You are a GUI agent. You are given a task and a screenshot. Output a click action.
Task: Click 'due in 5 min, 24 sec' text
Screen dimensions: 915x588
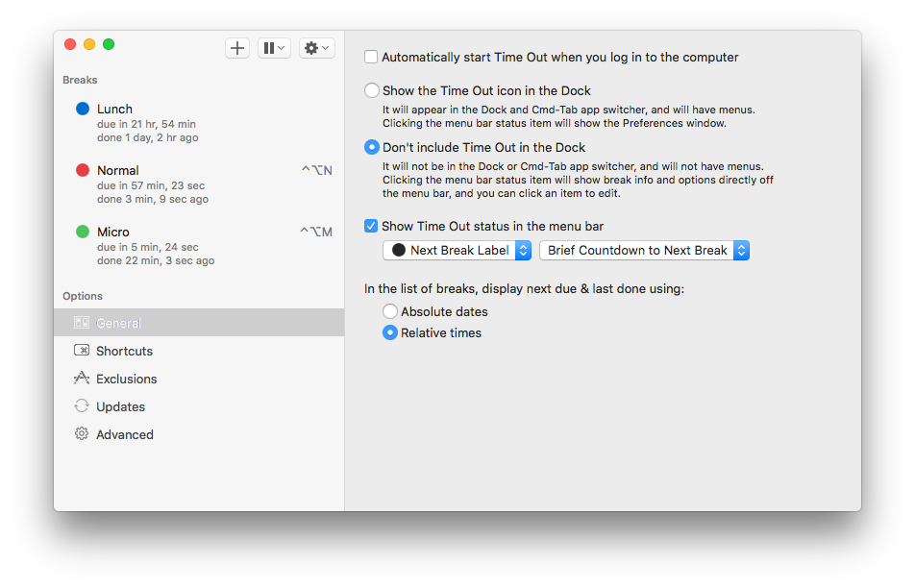coord(148,247)
